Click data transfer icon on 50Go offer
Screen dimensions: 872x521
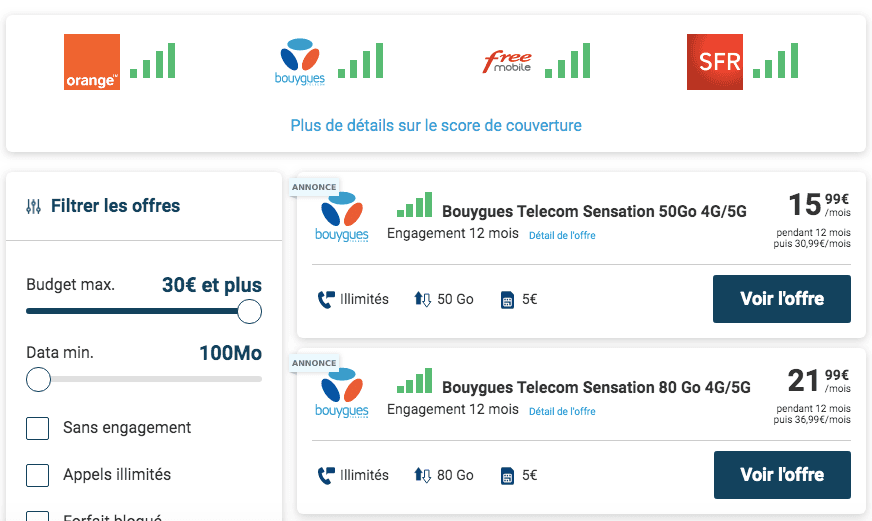point(422,300)
